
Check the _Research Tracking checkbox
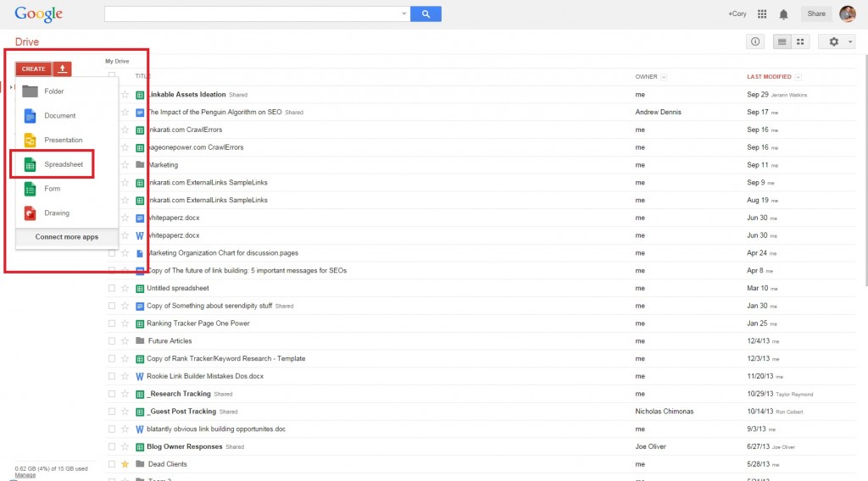point(112,394)
